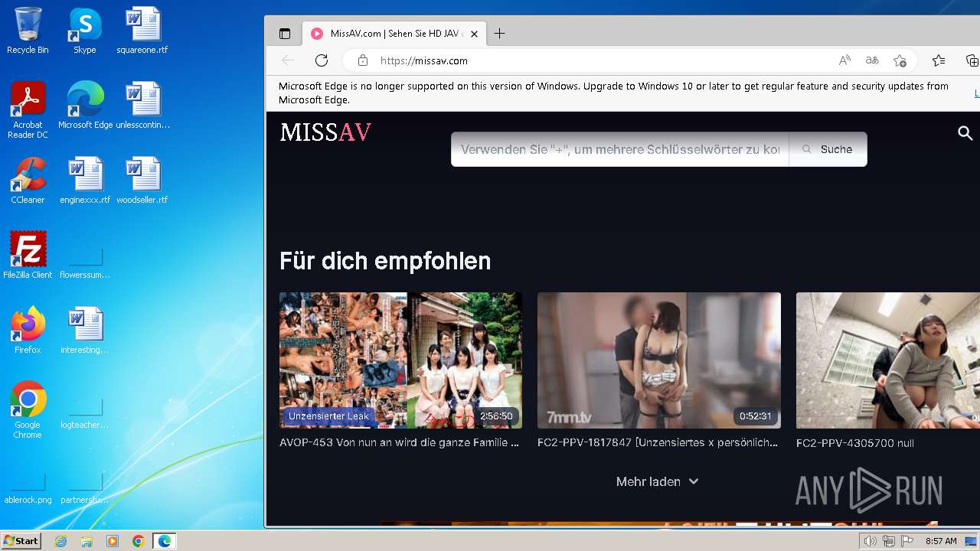
Task: Click the Suche search button
Action: coord(828,149)
